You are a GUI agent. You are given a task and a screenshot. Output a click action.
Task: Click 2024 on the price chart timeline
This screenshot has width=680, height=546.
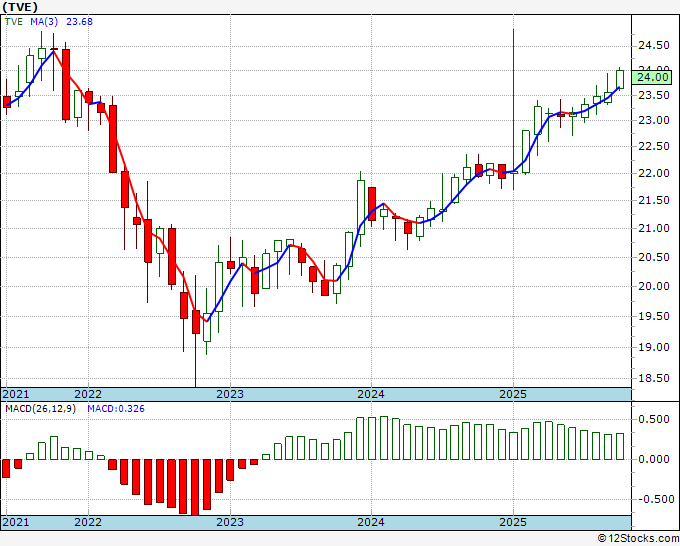pyautogui.click(x=371, y=394)
